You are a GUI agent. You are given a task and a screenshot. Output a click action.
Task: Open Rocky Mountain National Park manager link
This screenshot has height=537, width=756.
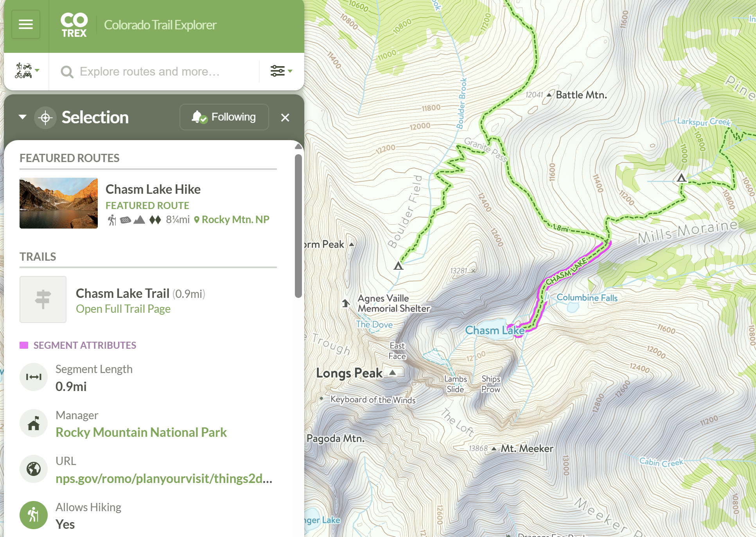(x=141, y=432)
